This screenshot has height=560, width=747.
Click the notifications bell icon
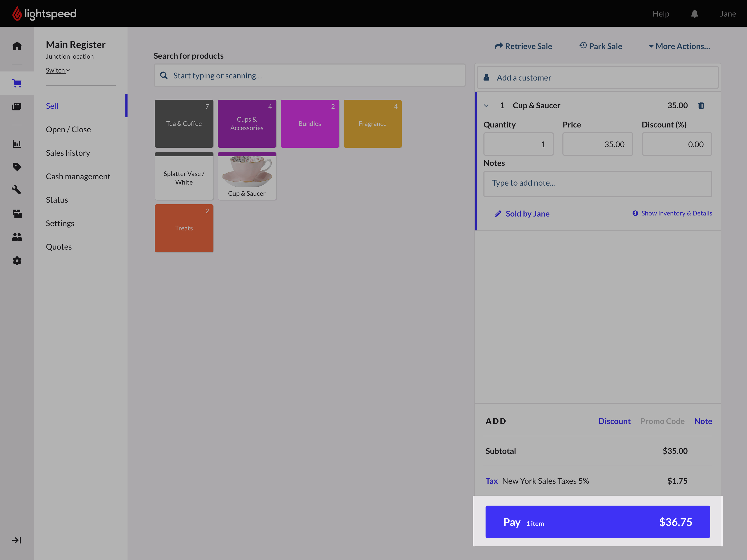point(694,14)
